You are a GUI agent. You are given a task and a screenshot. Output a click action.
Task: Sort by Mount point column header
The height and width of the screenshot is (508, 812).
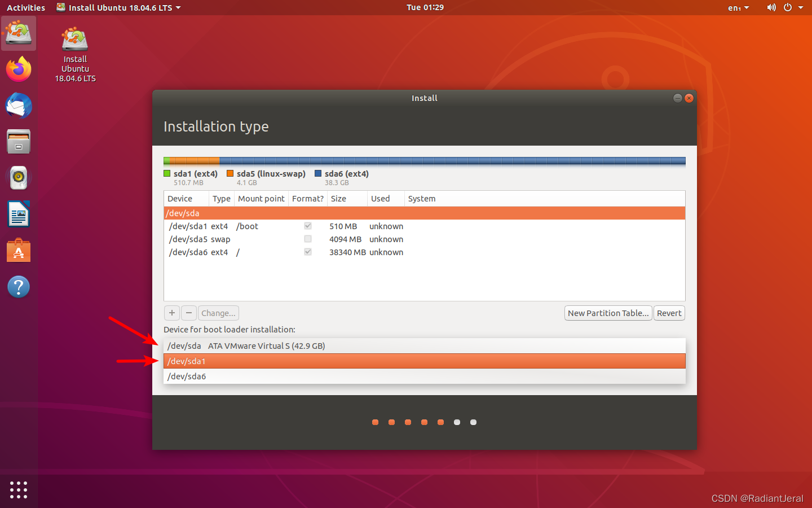tap(261, 199)
